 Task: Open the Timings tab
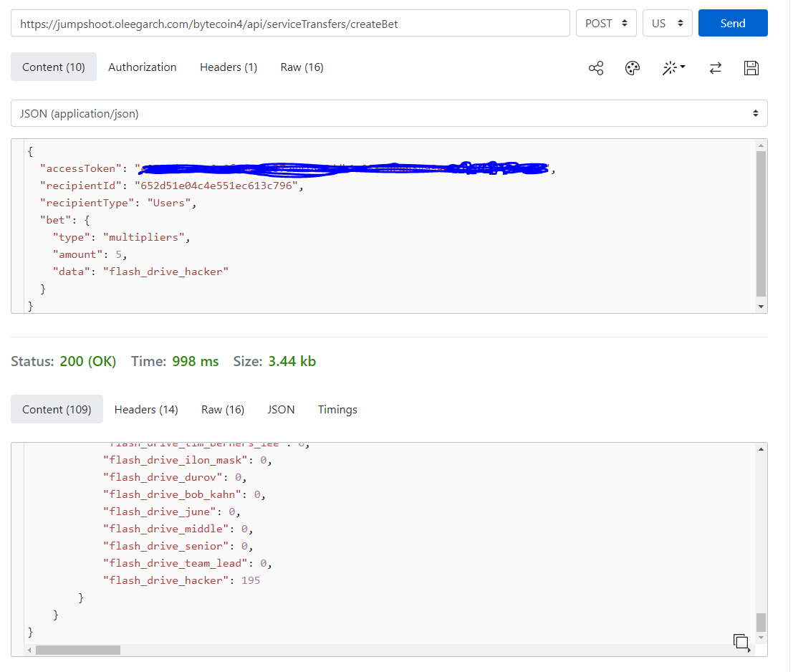pyautogui.click(x=337, y=409)
